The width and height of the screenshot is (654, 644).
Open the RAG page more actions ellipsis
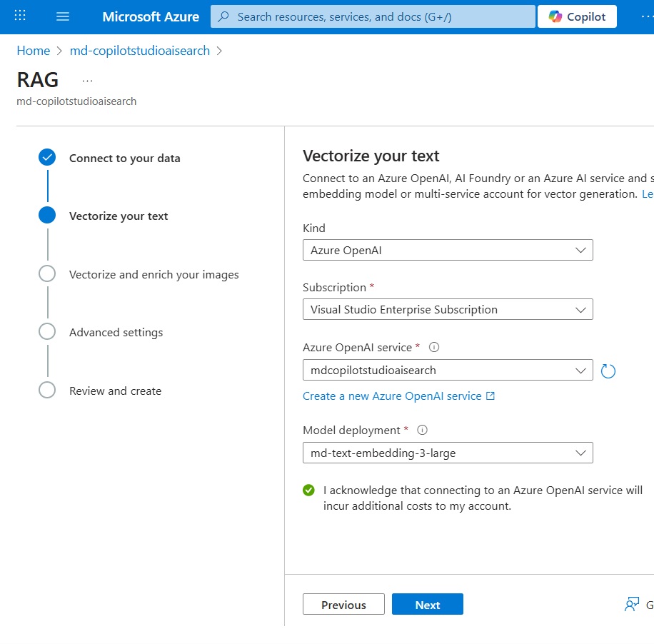pos(88,81)
